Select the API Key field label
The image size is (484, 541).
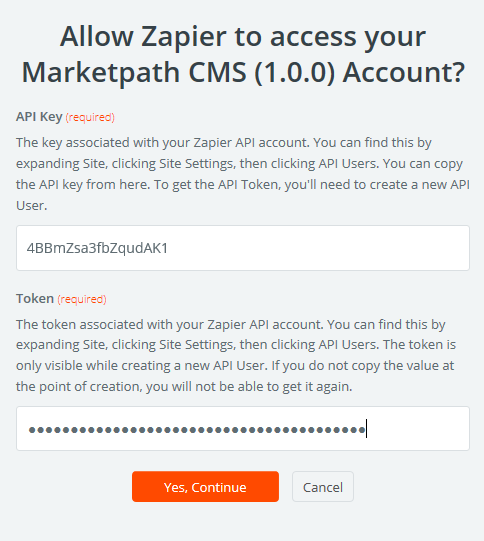click(x=39, y=117)
